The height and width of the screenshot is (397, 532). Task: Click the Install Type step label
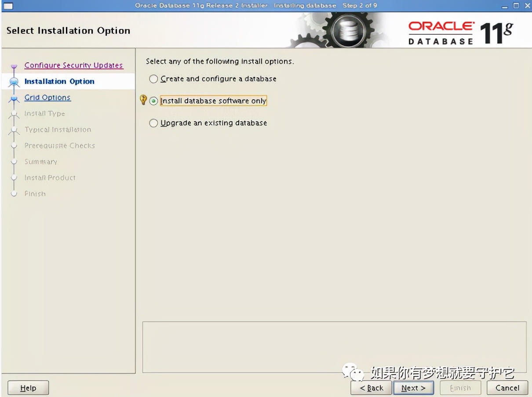point(44,114)
